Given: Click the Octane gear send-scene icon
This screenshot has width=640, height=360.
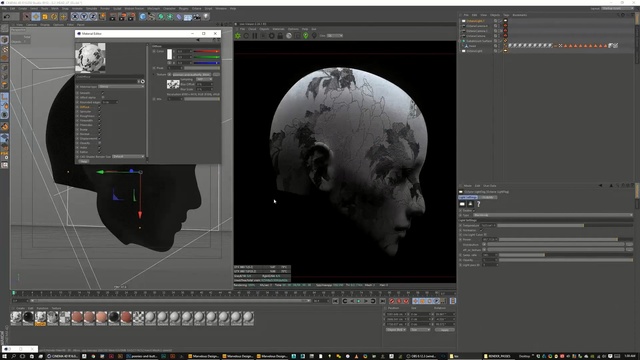Looking at the screenshot, I should tap(238, 36).
